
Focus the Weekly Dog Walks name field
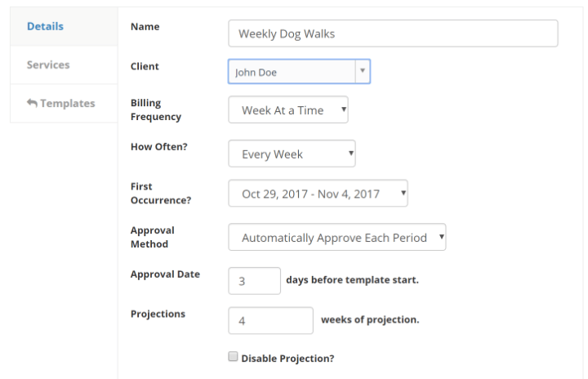(393, 33)
